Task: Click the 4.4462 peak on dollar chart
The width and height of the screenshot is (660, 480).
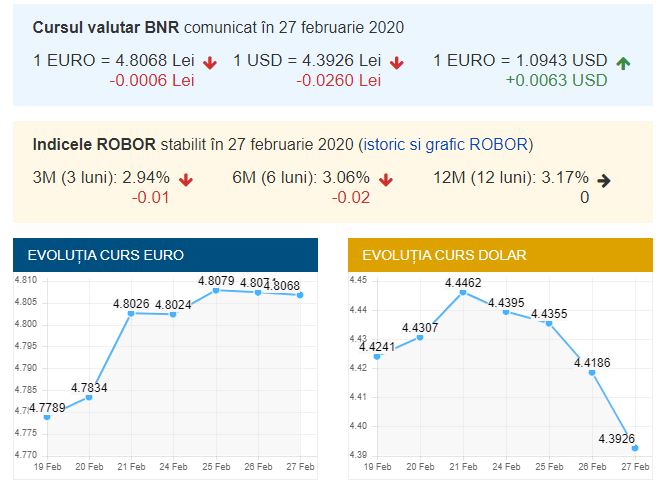Action: point(462,292)
